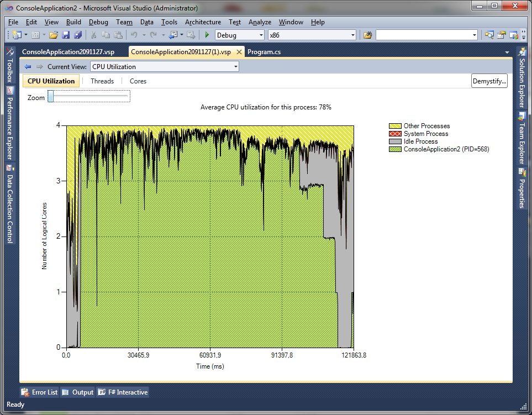Expand the Redo history dropdown arrow
The width and height of the screenshot is (532, 415).
pyautogui.click(x=163, y=35)
